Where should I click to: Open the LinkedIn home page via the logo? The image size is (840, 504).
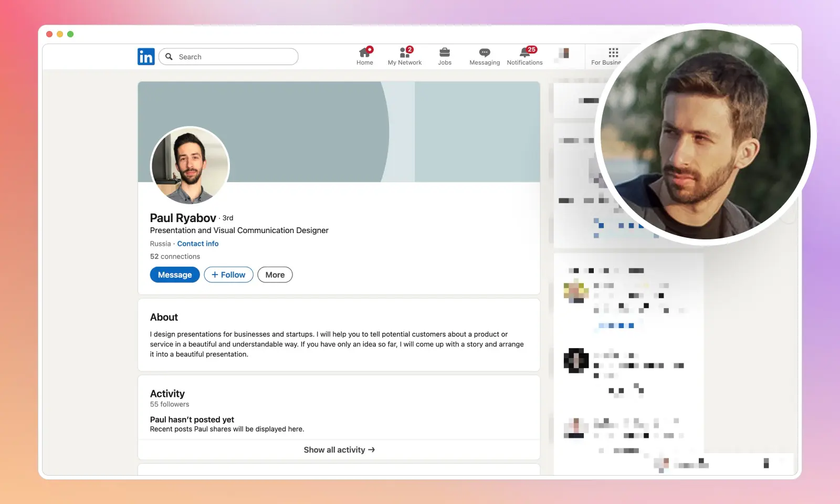(x=146, y=56)
